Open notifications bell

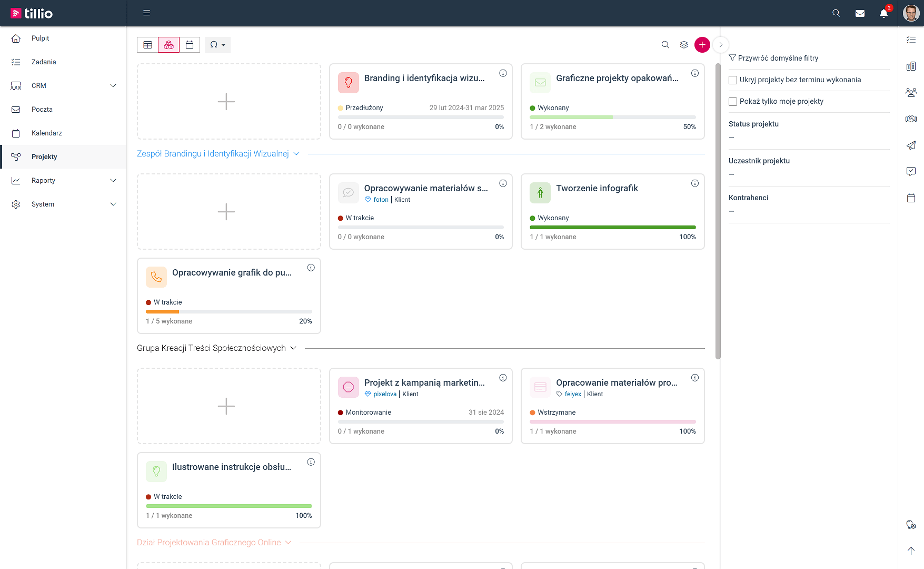coord(884,13)
